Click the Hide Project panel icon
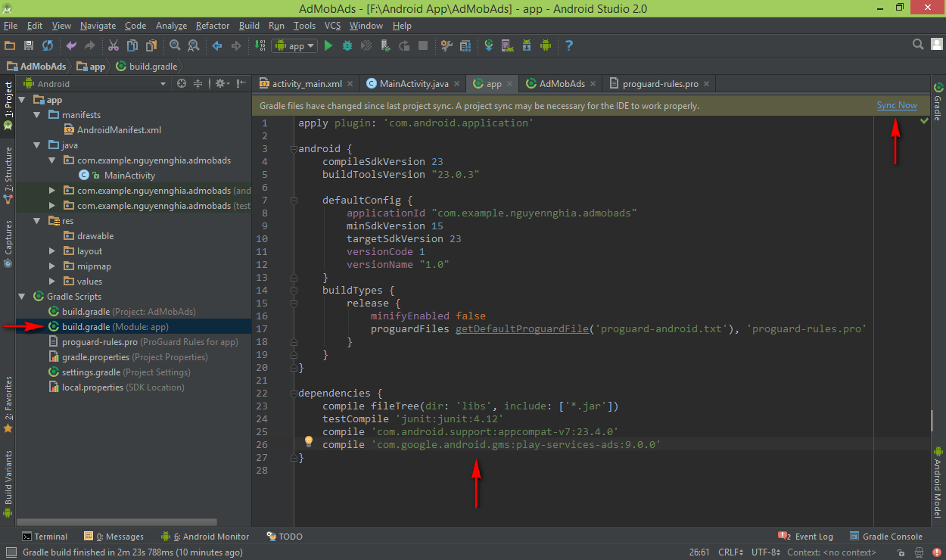Screen dimensions: 946x560 pyautogui.click(x=241, y=83)
